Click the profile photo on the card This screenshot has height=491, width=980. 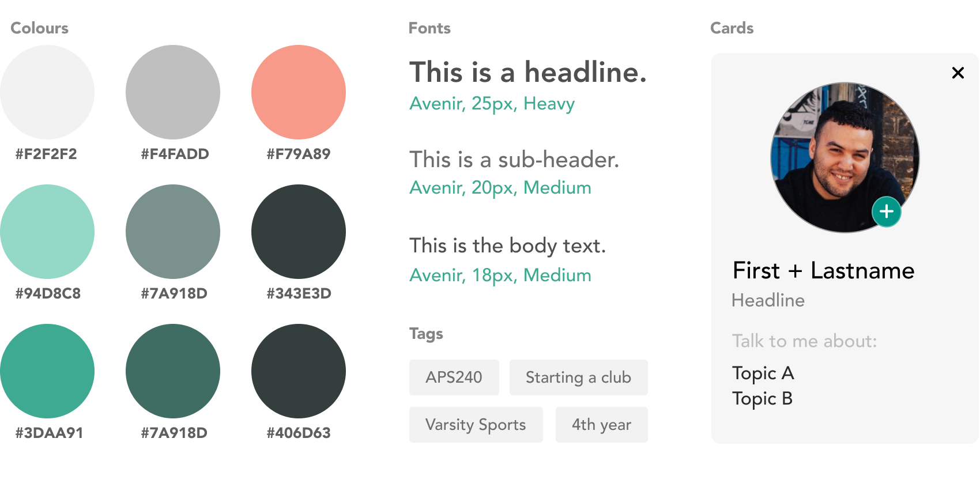pos(845,157)
